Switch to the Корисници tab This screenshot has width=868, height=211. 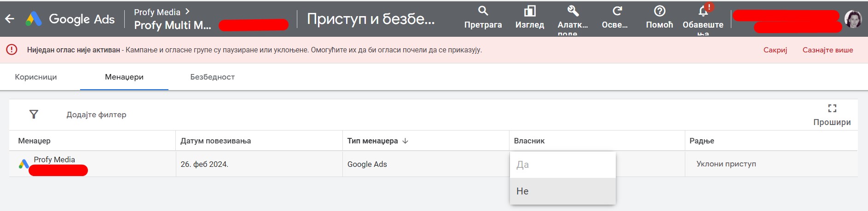[x=36, y=77]
